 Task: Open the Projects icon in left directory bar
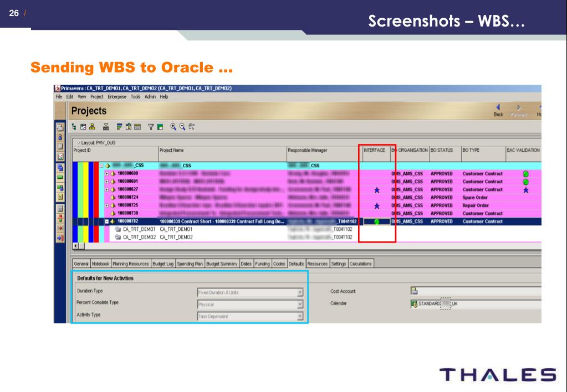click(60, 127)
